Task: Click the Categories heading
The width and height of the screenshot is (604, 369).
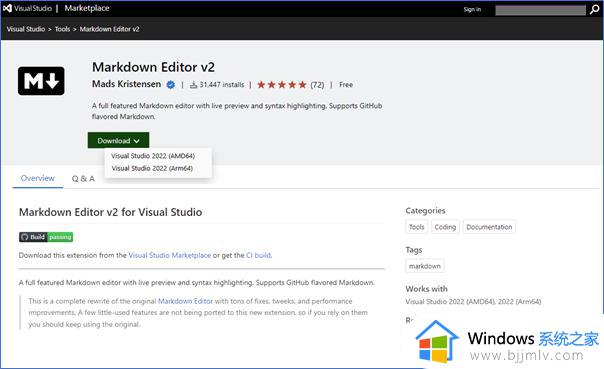Action: coord(425,211)
